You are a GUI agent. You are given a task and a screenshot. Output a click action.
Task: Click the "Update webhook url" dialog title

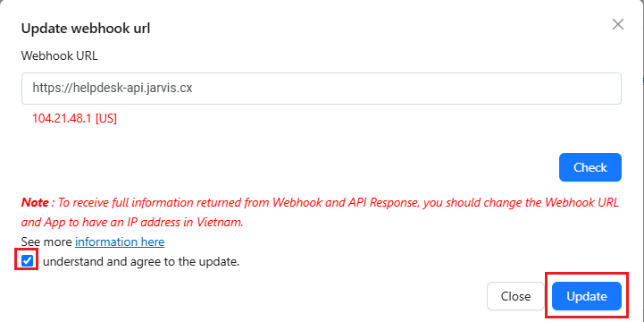(86, 29)
